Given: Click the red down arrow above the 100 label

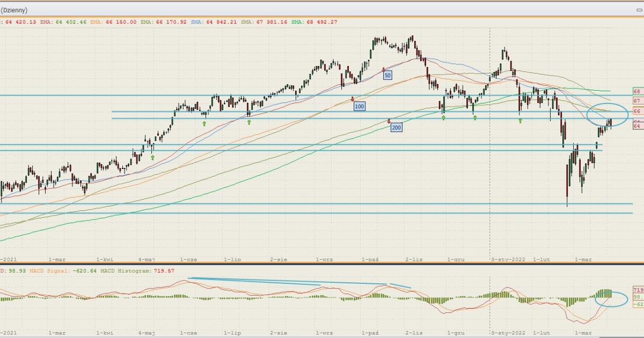Looking at the screenshot, I should (x=352, y=99).
